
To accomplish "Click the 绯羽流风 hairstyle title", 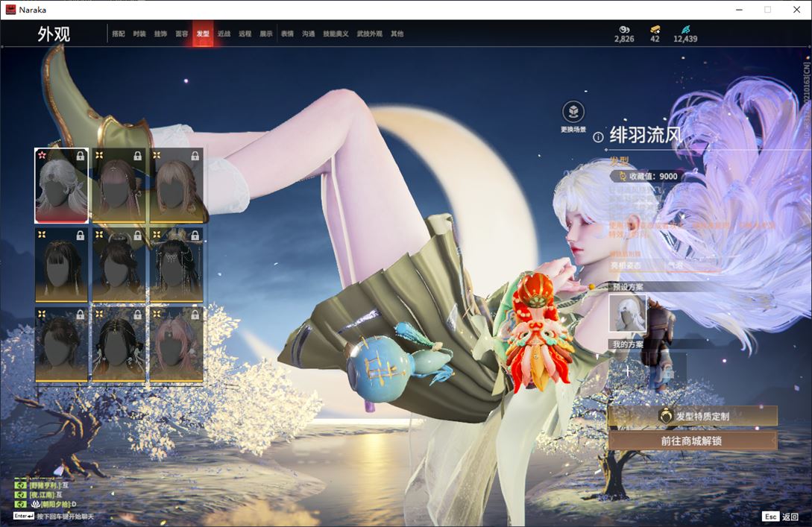I will pyautogui.click(x=646, y=135).
